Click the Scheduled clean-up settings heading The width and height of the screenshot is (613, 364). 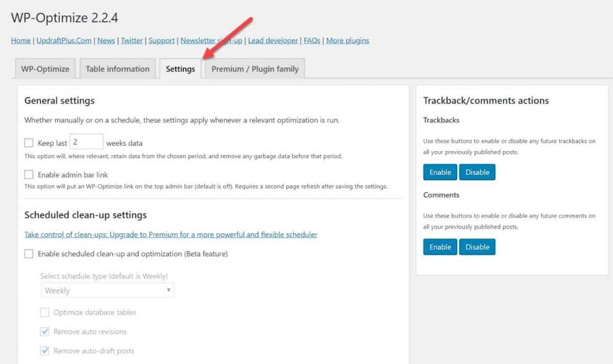pos(86,215)
